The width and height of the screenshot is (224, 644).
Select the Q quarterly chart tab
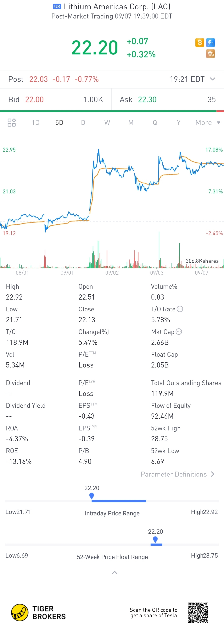155,123
